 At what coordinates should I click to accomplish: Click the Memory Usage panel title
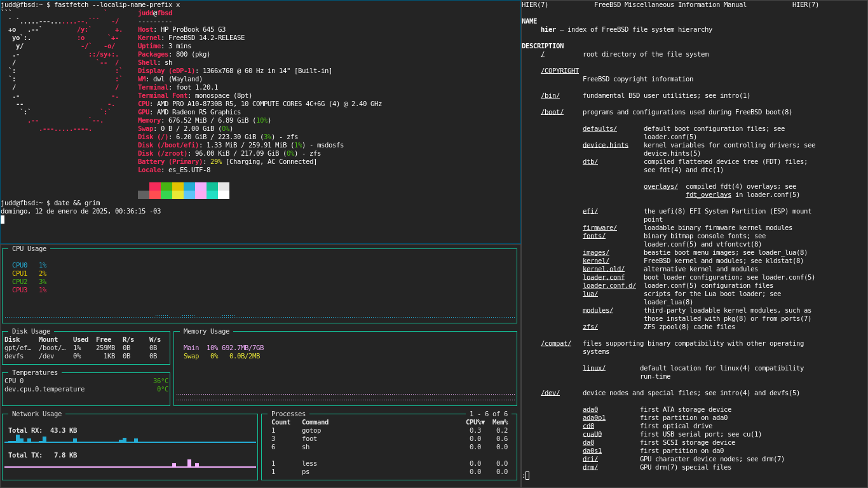(x=207, y=331)
